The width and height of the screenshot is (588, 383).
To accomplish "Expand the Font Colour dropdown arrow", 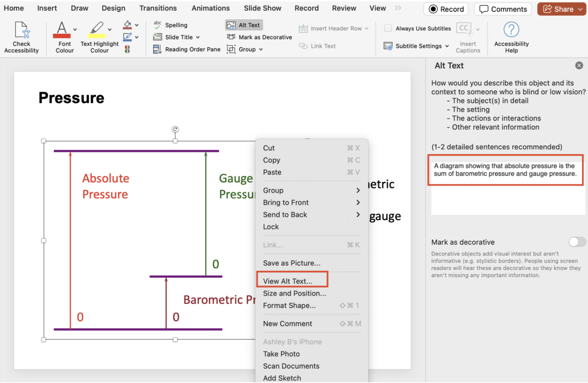I will tap(75, 30).
